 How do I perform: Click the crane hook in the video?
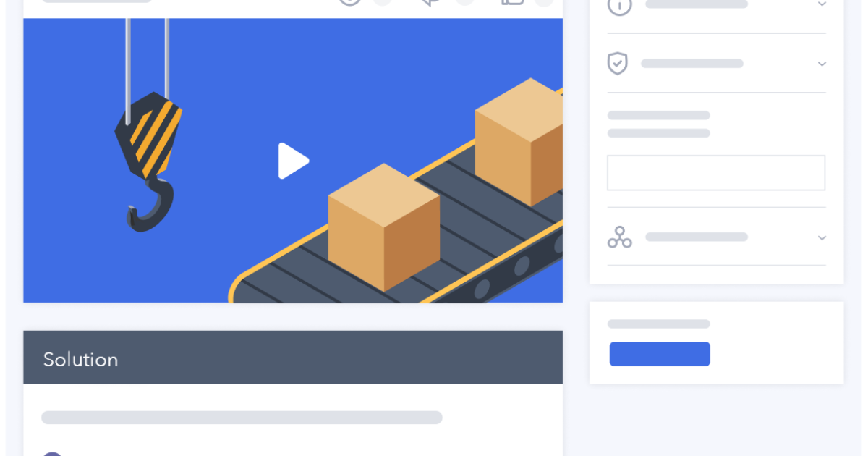tap(149, 159)
